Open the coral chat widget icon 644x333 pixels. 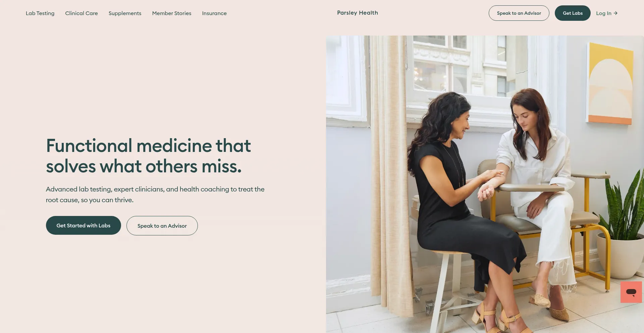[631, 292]
